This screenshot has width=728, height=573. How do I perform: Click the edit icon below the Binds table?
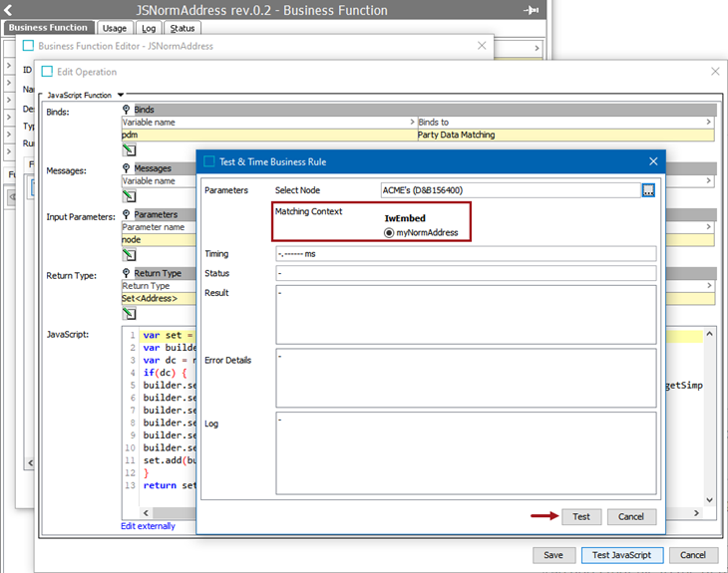[x=129, y=149]
